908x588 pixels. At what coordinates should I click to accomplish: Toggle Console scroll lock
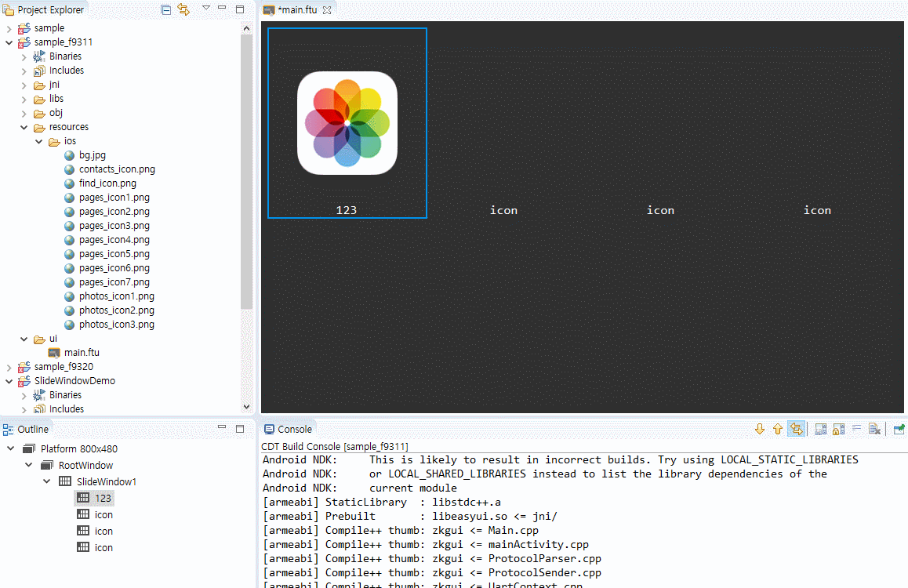[838, 429]
